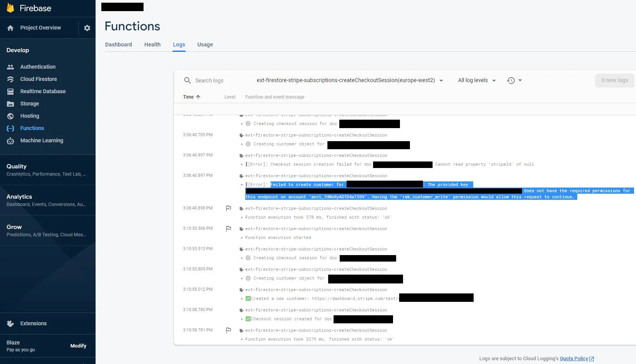Open the All log levels dropdown
The height and width of the screenshot is (364, 636).
click(477, 80)
